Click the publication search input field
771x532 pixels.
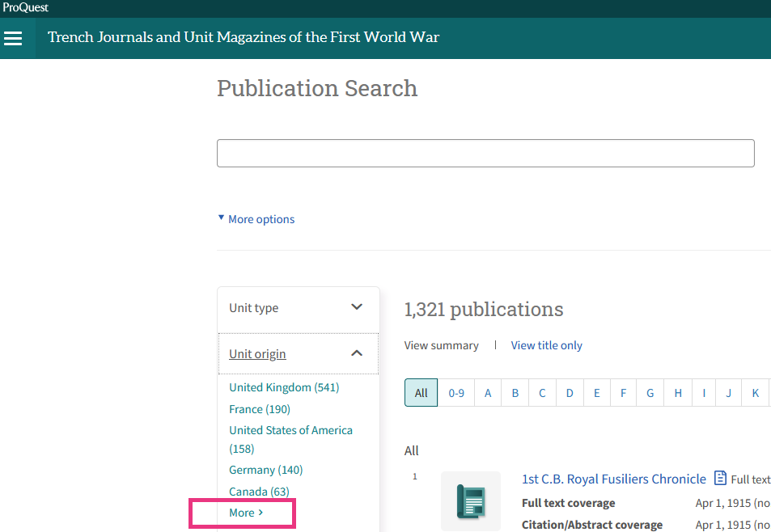(x=485, y=154)
